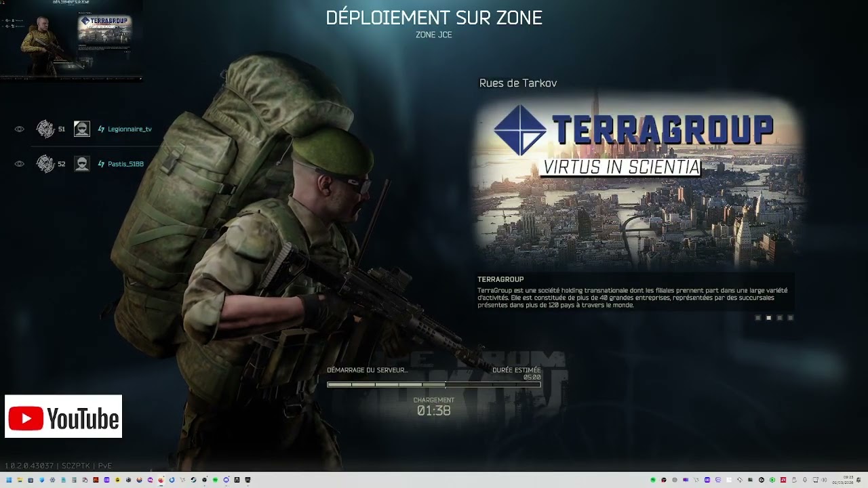This screenshot has width=868, height=488.
Task: Open Steam from the taskbar
Action: tap(193, 480)
